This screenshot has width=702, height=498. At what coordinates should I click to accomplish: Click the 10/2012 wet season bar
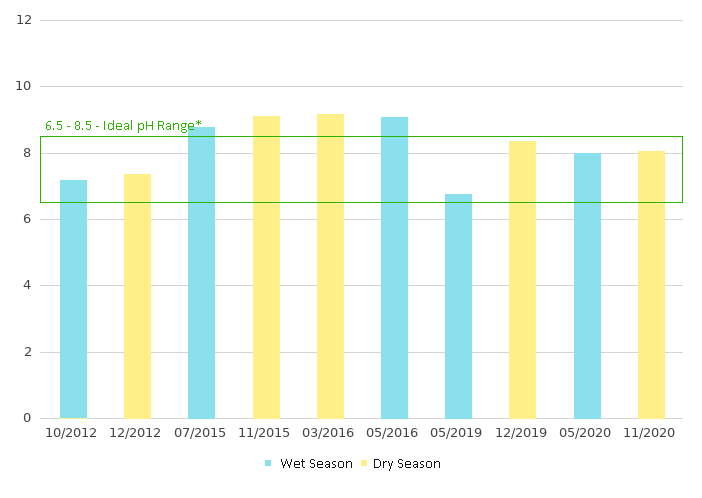[73, 299]
